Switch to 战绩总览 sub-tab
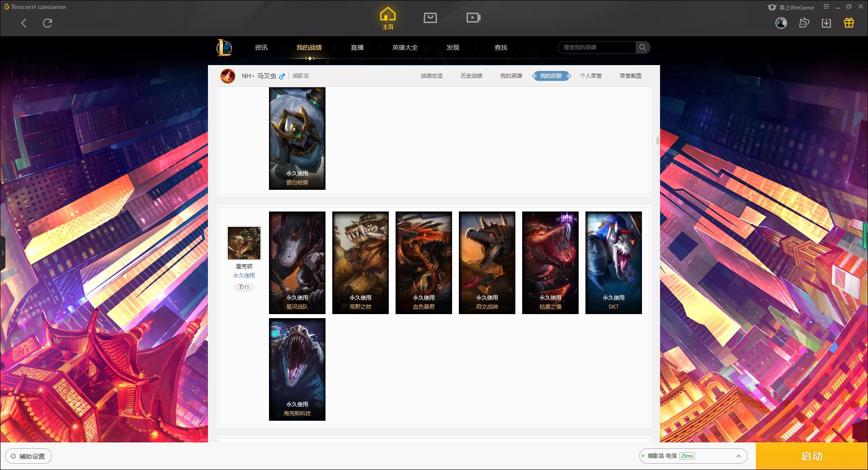This screenshot has height=470, width=868. coord(432,76)
